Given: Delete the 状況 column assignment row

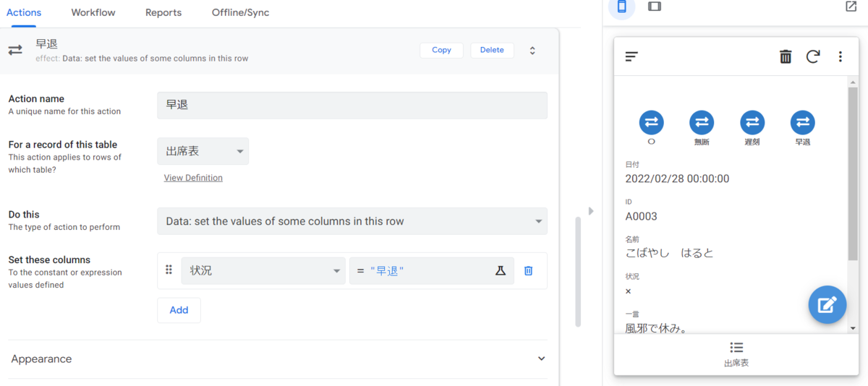Looking at the screenshot, I should (x=528, y=270).
